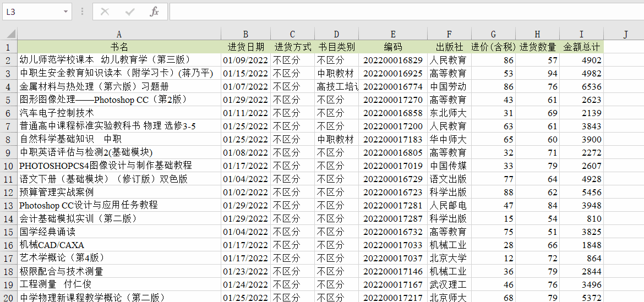
Task: Select cell Photoshop CC设计与应用任务教程
Action: (119, 205)
